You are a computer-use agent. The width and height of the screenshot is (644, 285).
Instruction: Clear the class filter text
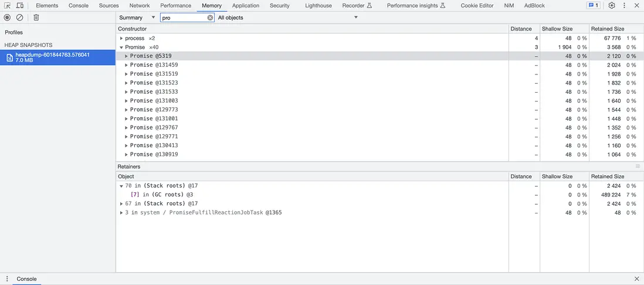210,18
